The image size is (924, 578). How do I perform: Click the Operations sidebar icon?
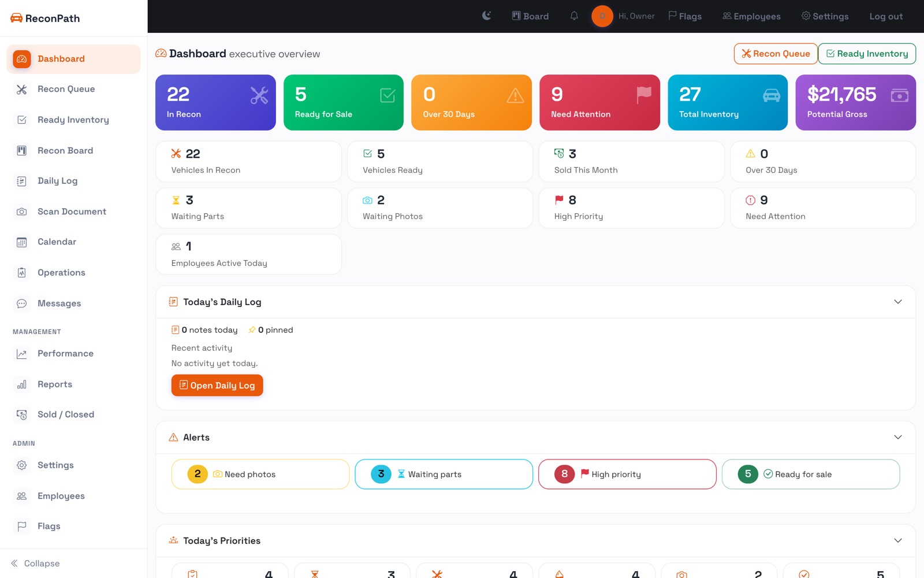[22, 273]
